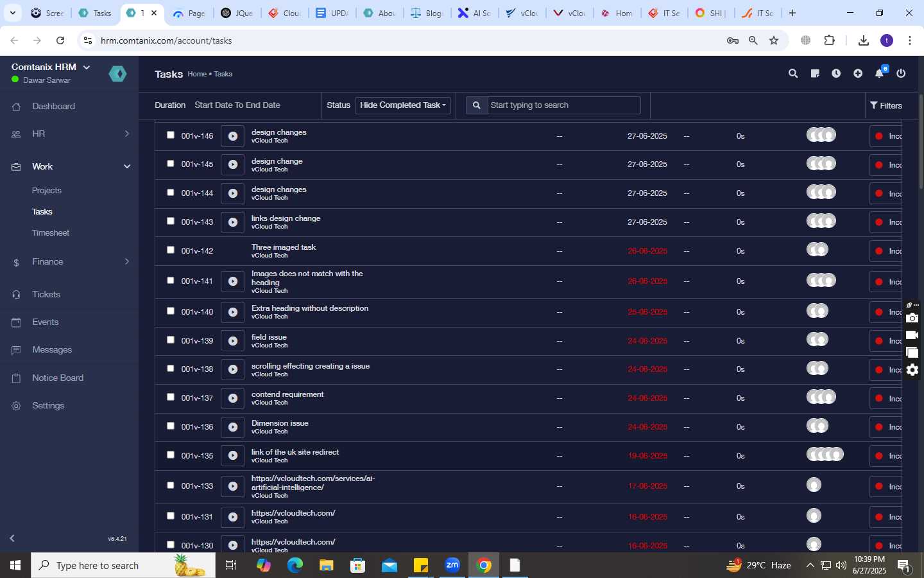Open the 'field issue' task
924x578 pixels.
pyautogui.click(x=269, y=337)
